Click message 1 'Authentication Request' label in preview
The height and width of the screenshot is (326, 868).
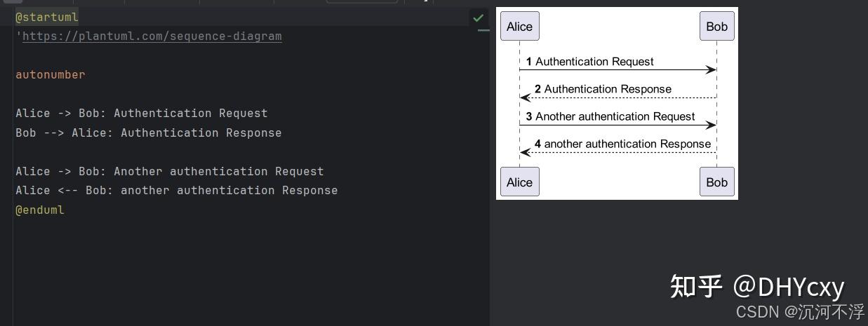(x=594, y=62)
